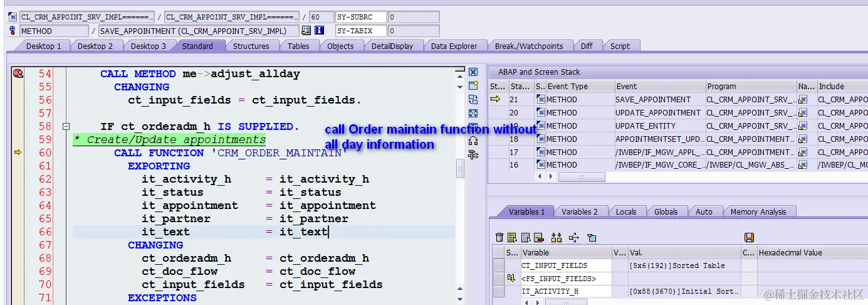This screenshot has height=305, width=868.
Task: Click the breakpoint stop icon at line 54
Action: [18, 73]
